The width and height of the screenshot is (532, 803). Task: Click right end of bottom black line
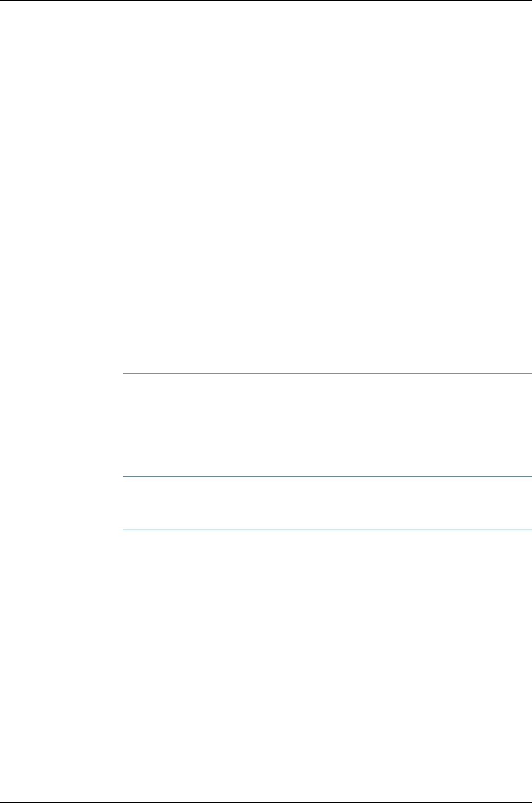click(530, 802)
